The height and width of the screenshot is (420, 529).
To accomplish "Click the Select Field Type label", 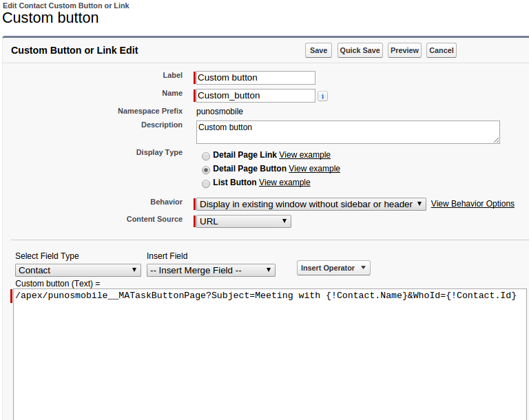I will (x=47, y=256).
